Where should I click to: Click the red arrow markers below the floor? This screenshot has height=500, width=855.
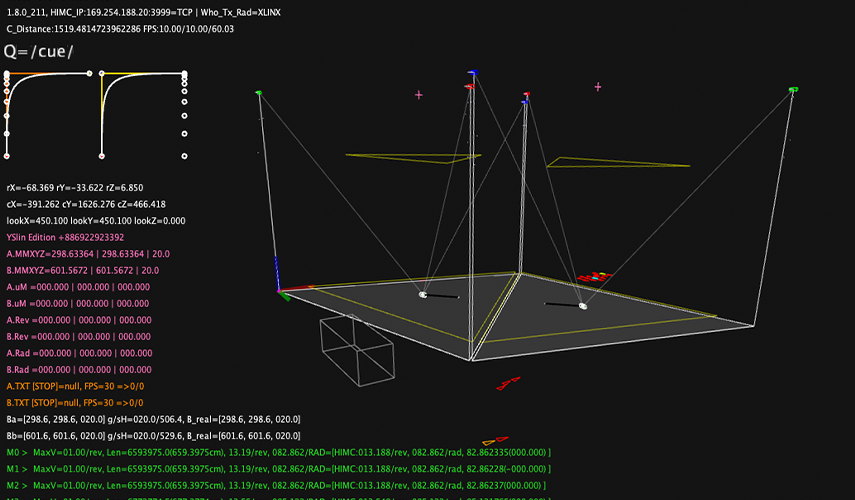click(x=508, y=383)
